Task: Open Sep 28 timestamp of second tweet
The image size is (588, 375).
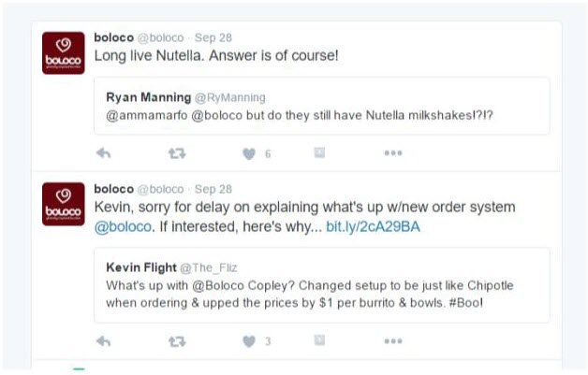Action: [213, 189]
